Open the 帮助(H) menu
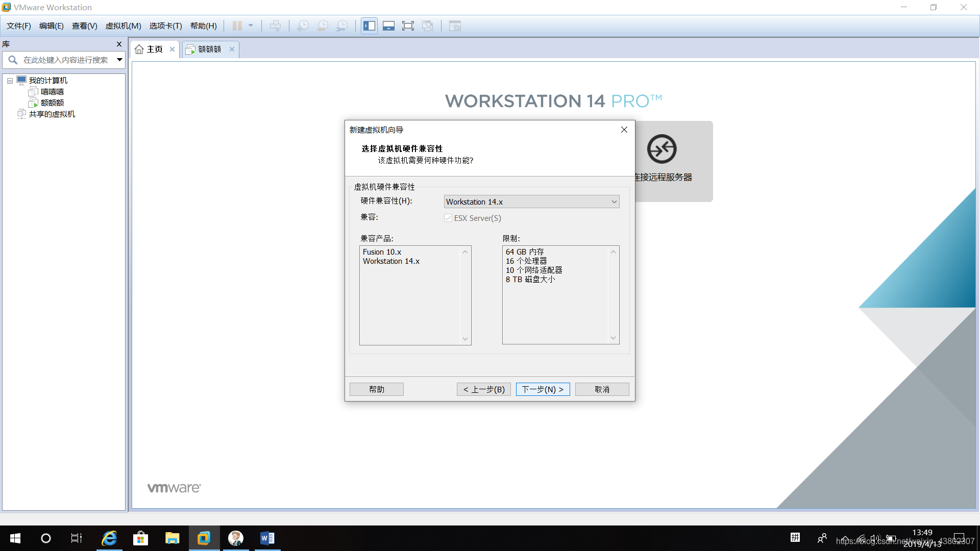 pos(204,26)
